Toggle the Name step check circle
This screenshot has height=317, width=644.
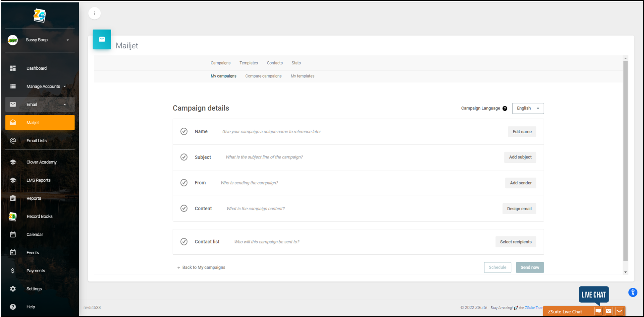pos(184,132)
